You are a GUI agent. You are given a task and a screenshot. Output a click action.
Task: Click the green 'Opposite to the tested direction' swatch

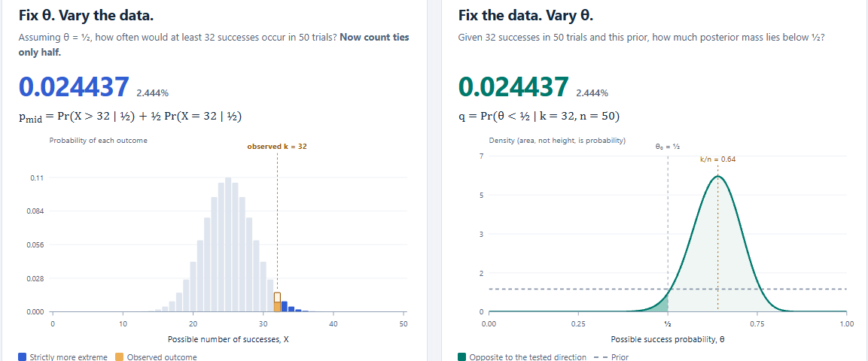click(x=462, y=357)
